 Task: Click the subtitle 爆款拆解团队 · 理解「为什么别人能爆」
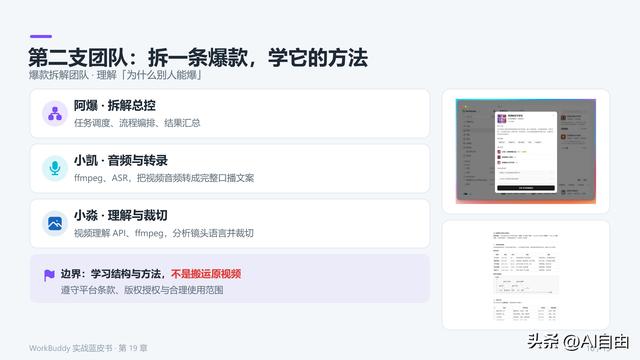[116, 75]
